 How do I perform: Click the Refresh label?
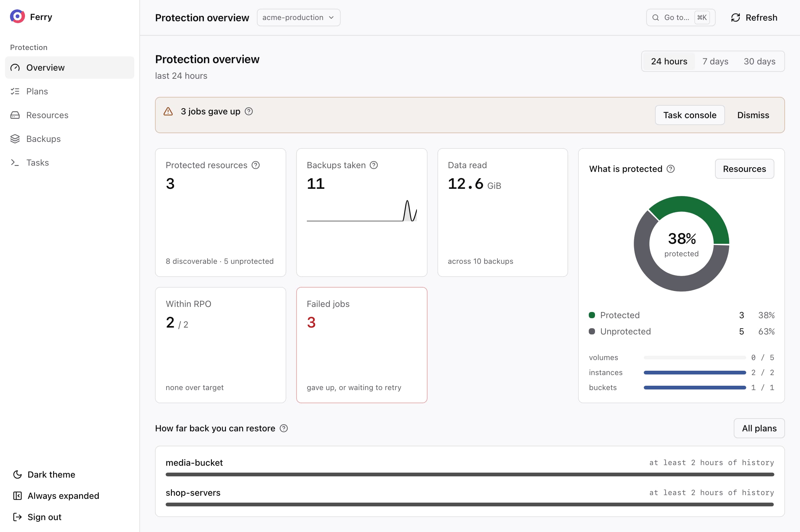[761, 18]
